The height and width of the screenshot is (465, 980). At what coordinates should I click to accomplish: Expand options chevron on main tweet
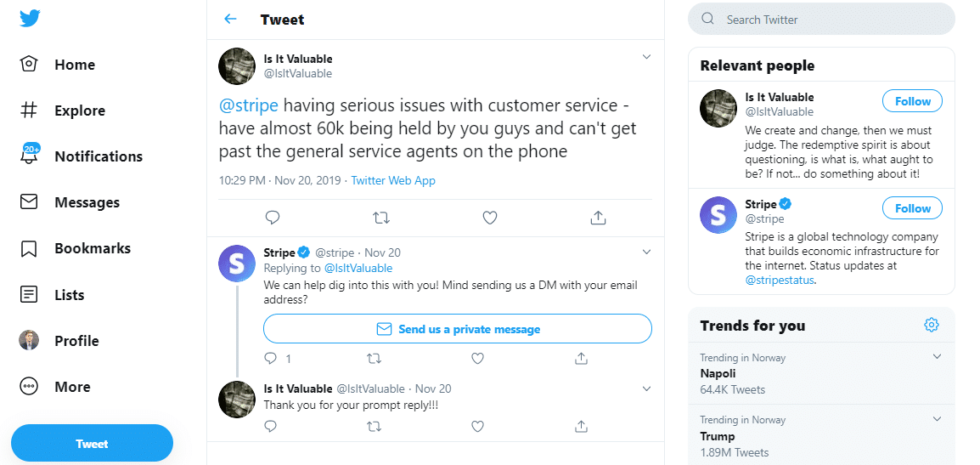click(x=646, y=58)
